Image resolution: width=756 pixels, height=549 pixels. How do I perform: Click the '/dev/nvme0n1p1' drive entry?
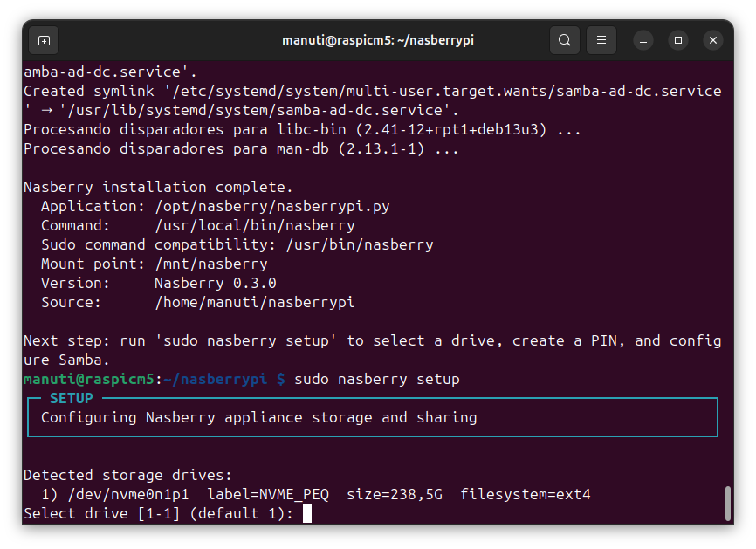[x=128, y=495]
